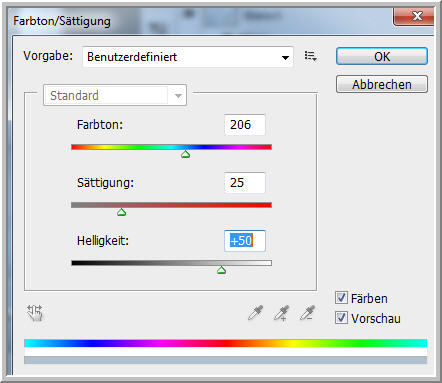
Task: Disable the Vorschau checkbox
Action: click(x=341, y=318)
